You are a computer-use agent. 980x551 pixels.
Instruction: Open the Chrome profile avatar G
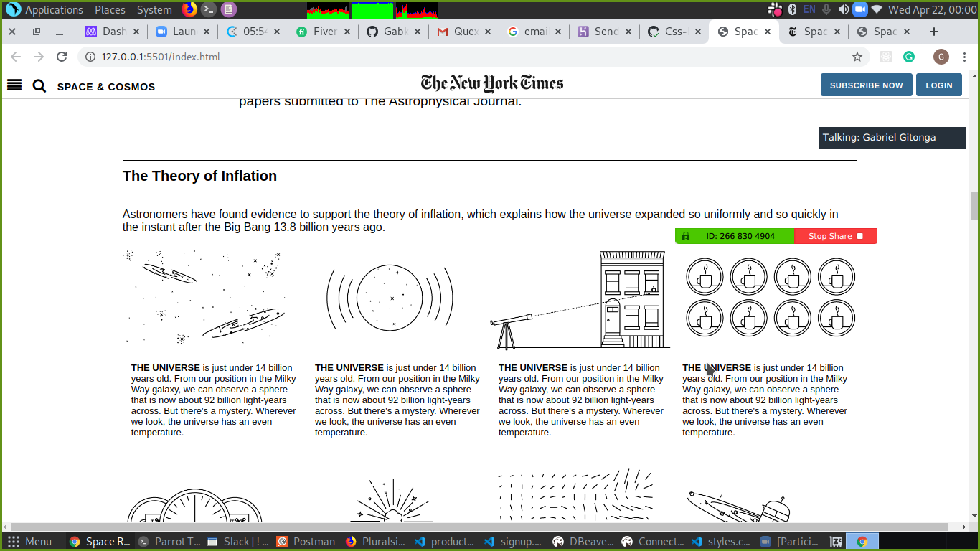point(941,57)
